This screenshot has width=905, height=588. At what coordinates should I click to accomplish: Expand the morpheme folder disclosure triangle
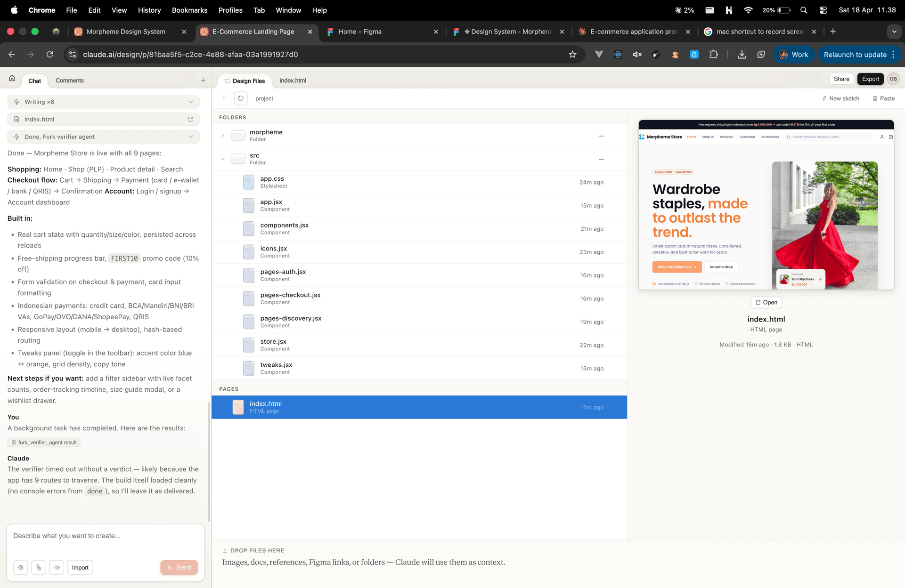[223, 135]
